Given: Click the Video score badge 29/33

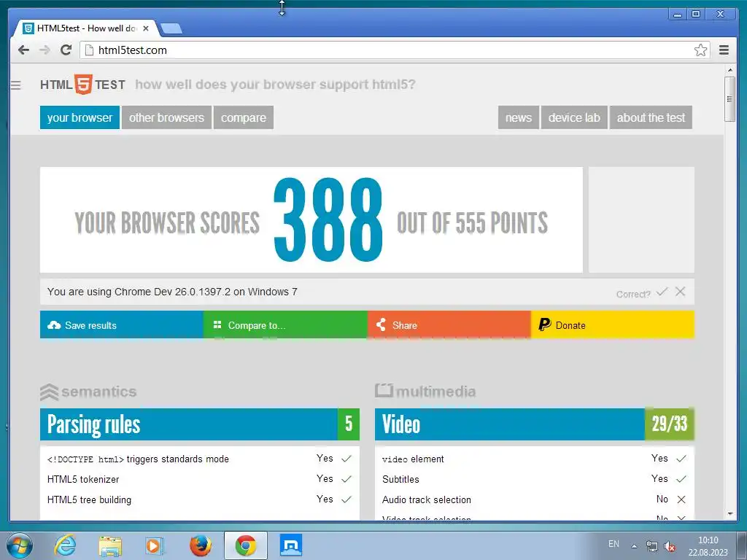Looking at the screenshot, I should [x=670, y=424].
